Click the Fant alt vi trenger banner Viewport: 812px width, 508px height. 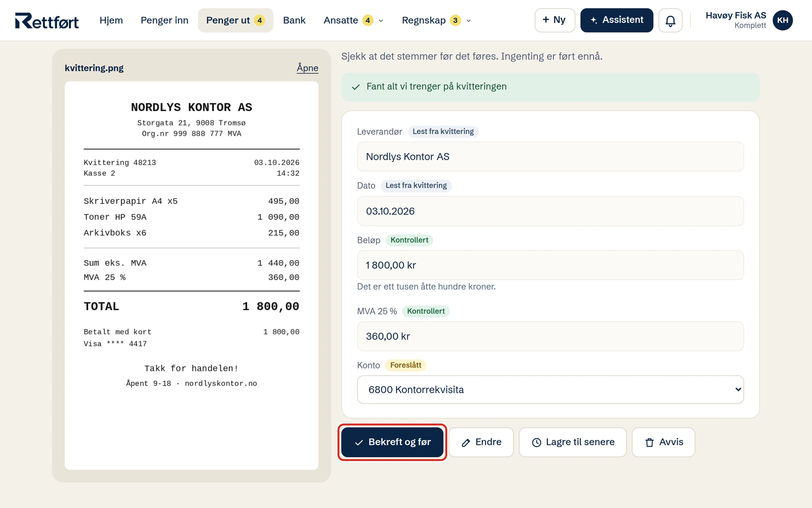pos(550,87)
